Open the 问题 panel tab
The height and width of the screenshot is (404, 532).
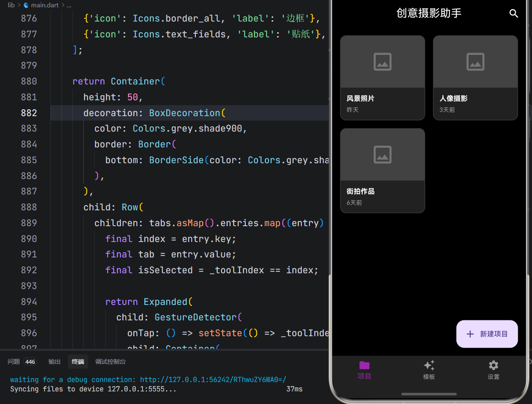tap(22, 361)
